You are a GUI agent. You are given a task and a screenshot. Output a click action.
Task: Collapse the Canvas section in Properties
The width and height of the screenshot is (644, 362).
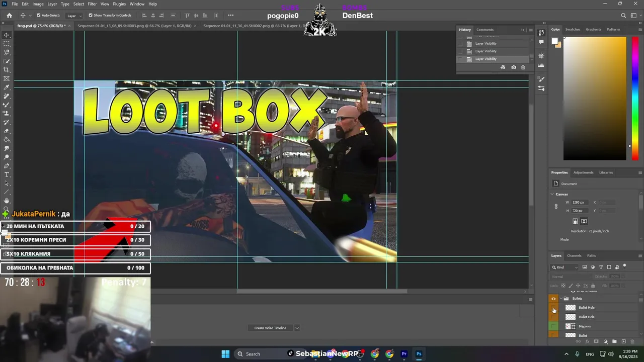(x=552, y=194)
